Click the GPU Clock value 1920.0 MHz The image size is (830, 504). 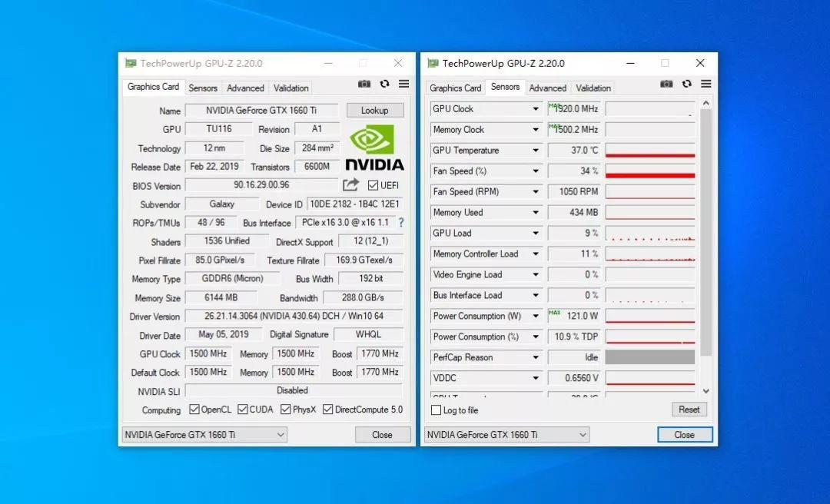[574, 108]
